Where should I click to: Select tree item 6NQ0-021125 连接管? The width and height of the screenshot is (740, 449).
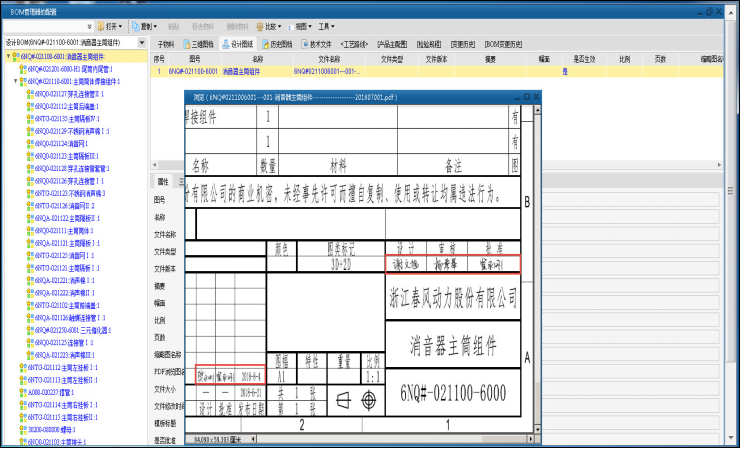pos(64,342)
